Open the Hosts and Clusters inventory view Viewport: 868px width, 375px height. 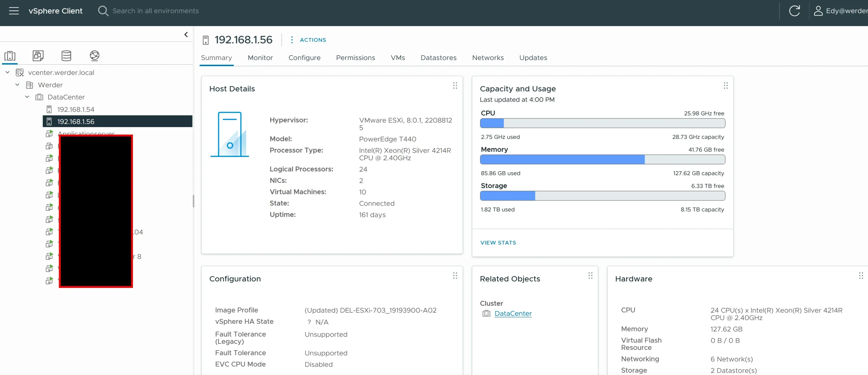click(9, 56)
